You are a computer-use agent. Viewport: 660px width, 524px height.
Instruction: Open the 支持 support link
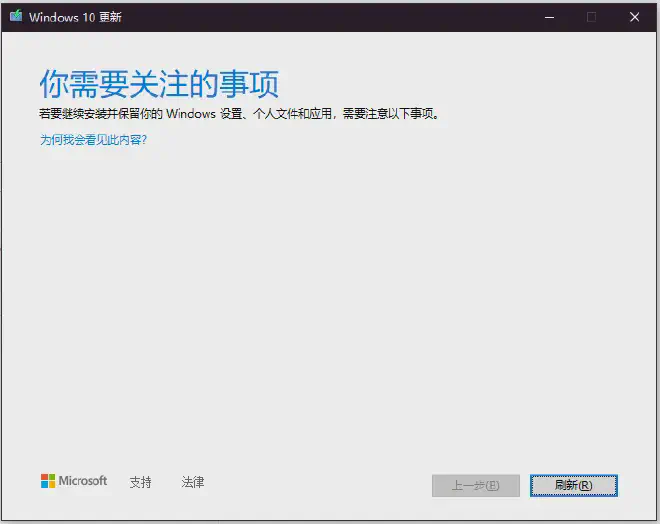(141, 482)
